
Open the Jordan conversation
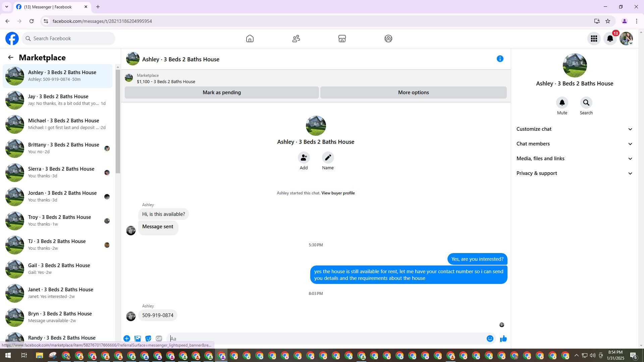(x=57, y=196)
